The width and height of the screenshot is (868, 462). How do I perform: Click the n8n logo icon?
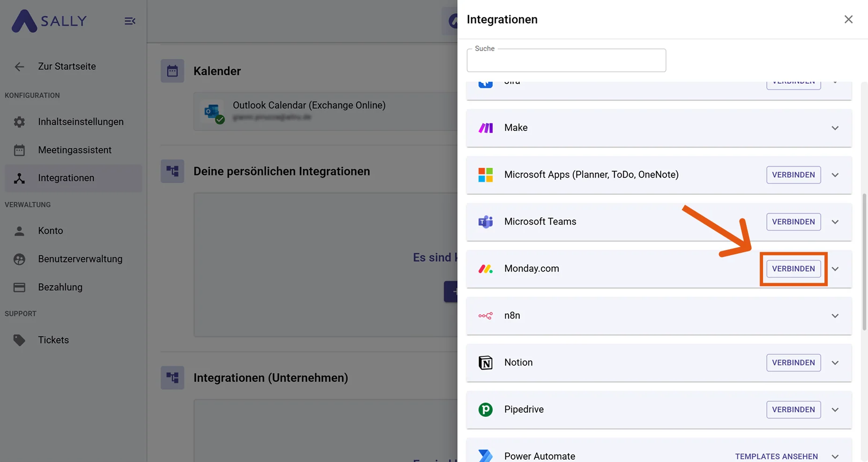[486, 316]
